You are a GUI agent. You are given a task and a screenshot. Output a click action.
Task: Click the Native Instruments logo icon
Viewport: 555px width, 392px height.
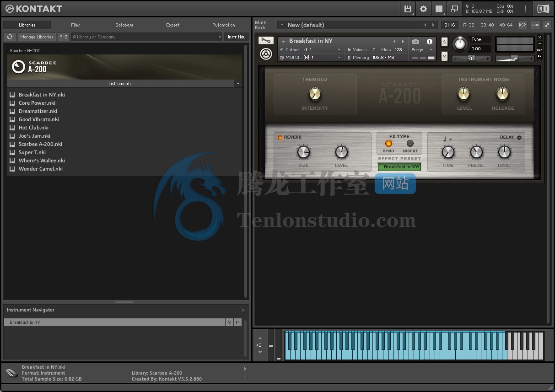pyautogui.click(x=543, y=8)
